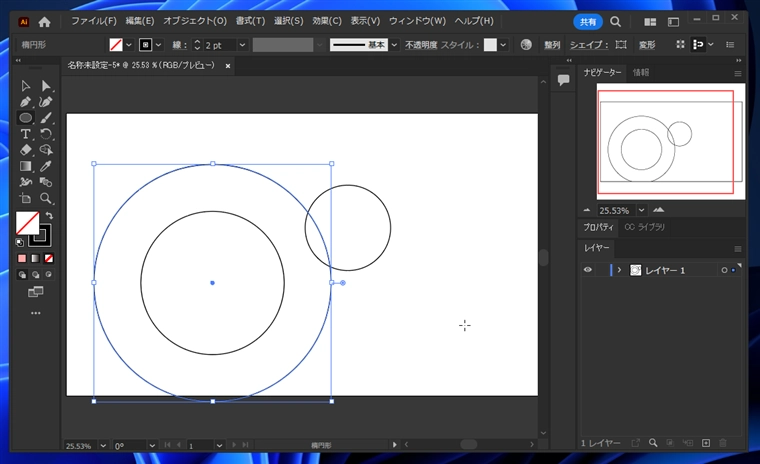This screenshot has height=464, width=760.
Task: Reset to default fill and stroke
Action: [19, 242]
